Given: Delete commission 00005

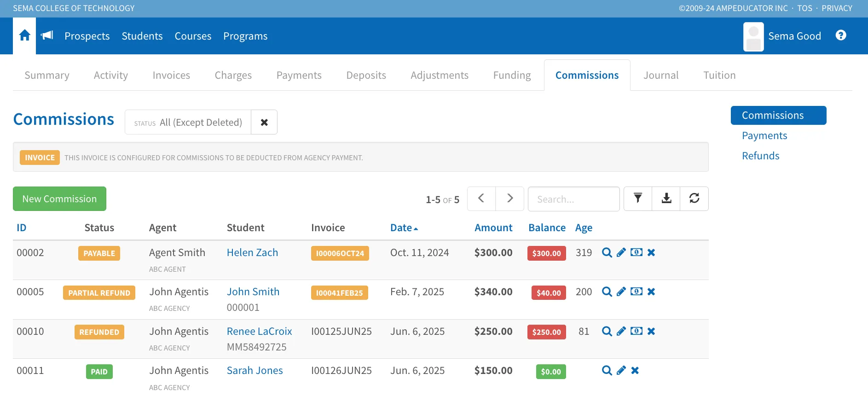Looking at the screenshot, I should click(x=651, y=292).
